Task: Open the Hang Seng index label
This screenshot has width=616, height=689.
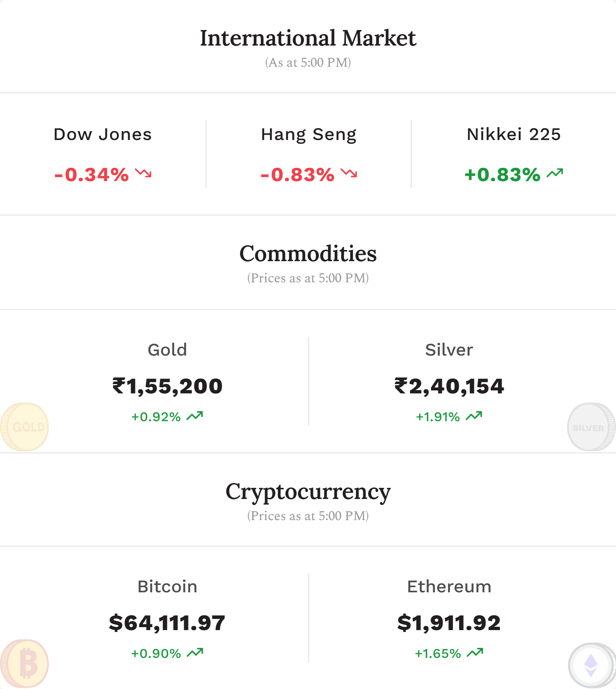Action: tap(309, 135)
